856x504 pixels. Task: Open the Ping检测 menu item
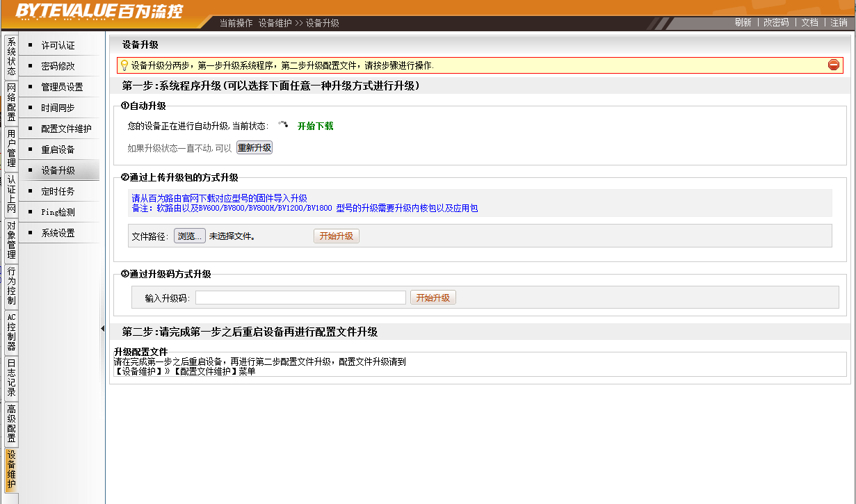tap(58, 212)
